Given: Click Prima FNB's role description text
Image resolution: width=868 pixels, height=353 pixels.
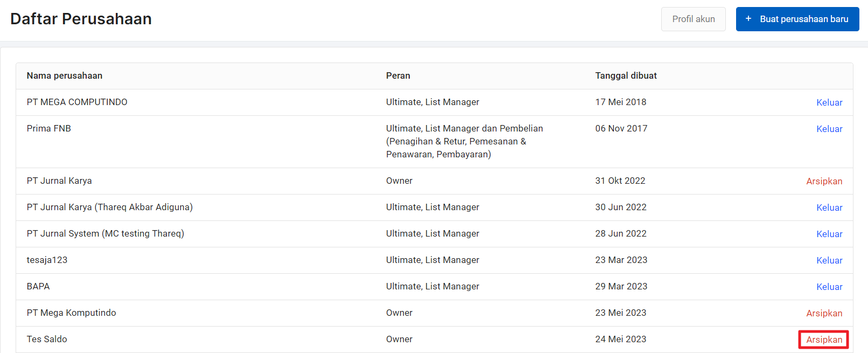Looking at the screenshot, I should click(x=465, y=141).
